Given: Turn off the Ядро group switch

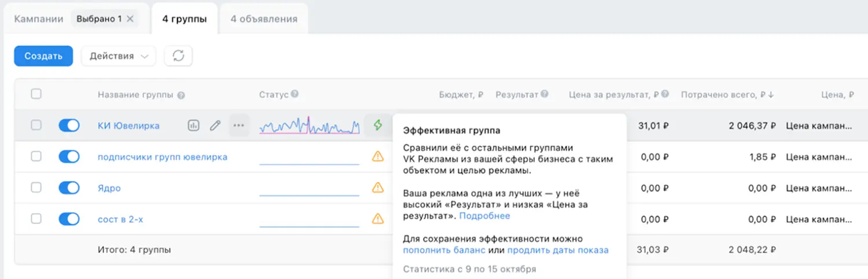Looking at the screenshot, I should pos(69,188).
